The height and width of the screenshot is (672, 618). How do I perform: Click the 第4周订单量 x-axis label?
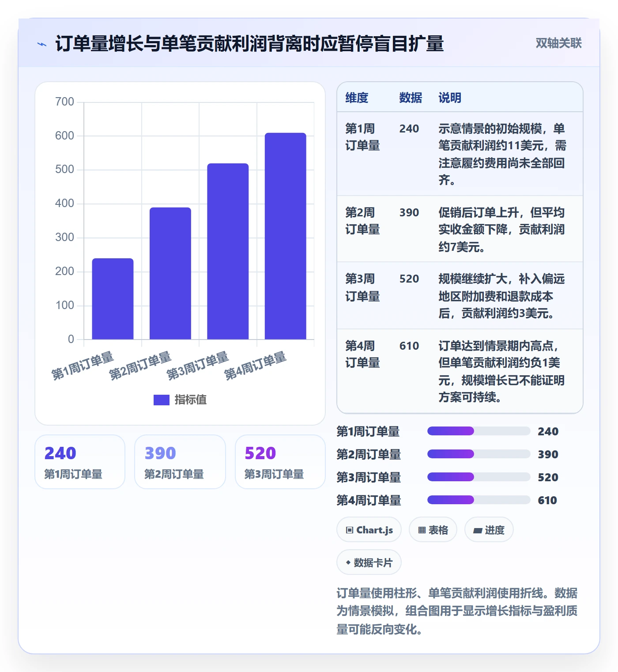(256, 366)
